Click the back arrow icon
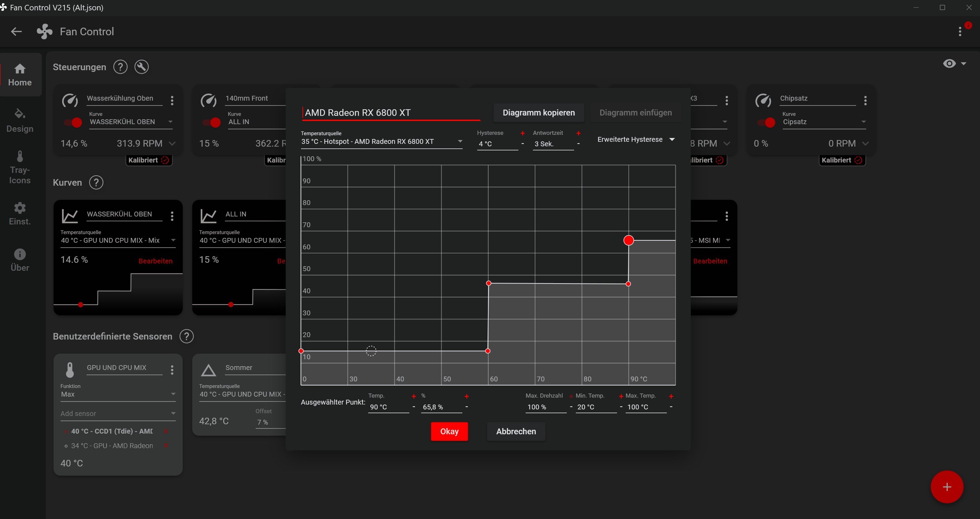980x519 pixels. pos(16,31)
